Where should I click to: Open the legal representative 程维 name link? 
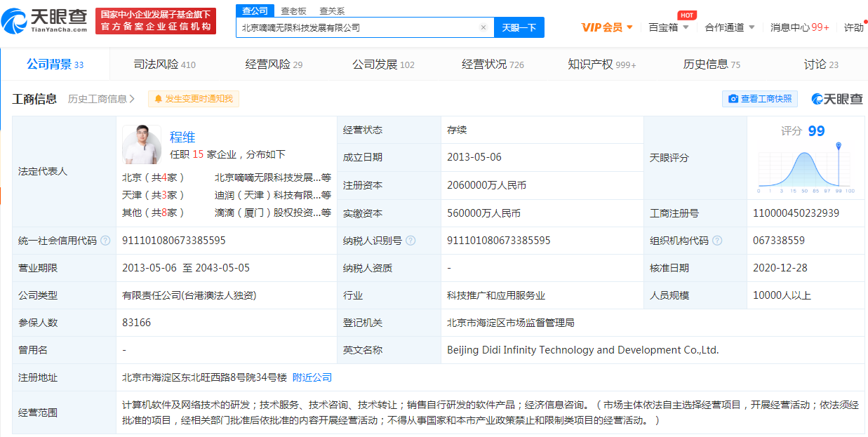pos(182,137)
